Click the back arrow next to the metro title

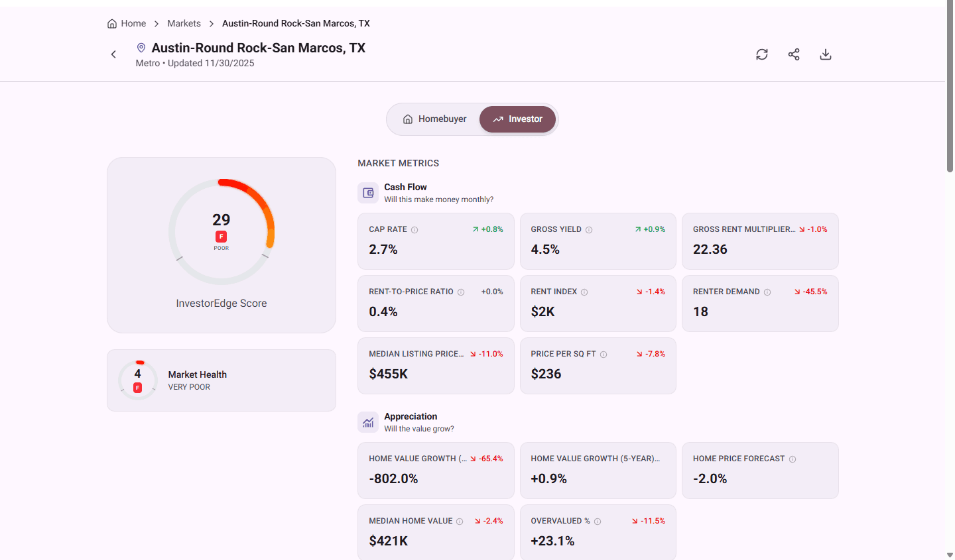(113, 54)
